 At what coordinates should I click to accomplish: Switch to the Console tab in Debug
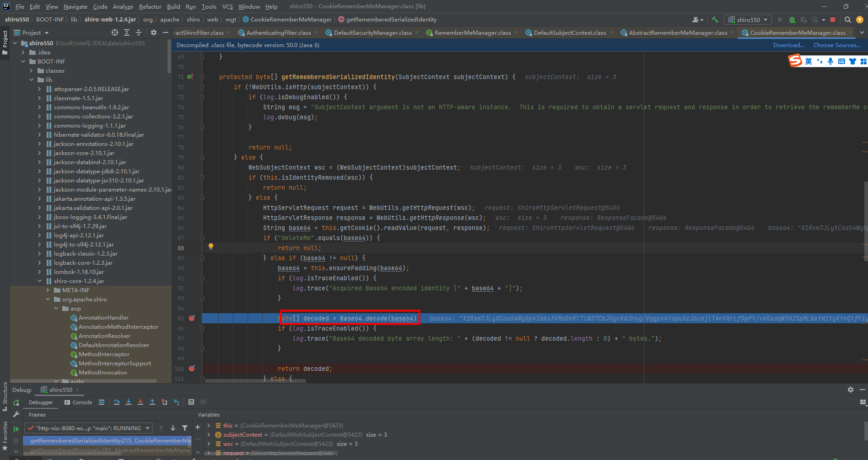click(x=78, y=402)
